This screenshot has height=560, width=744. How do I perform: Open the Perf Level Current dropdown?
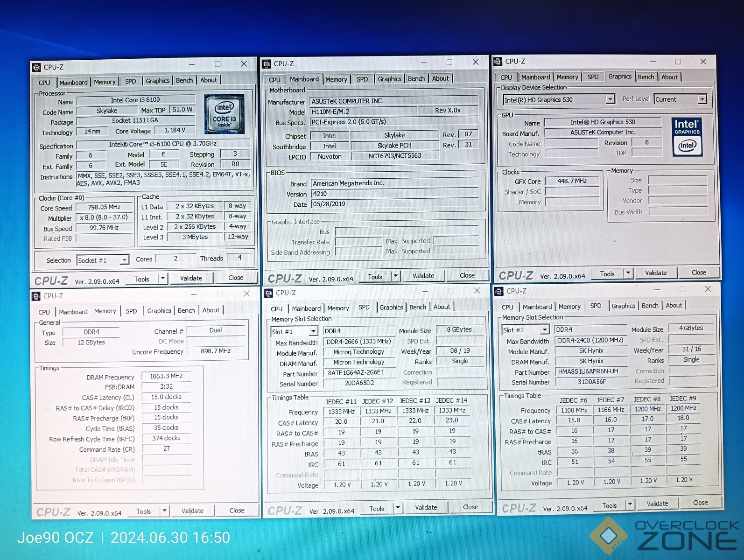coord(702,99)
